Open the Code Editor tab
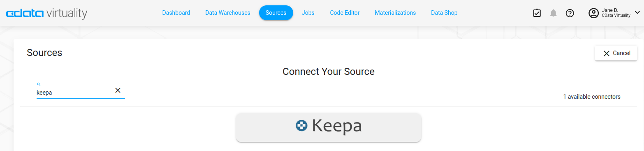The width and height of the screenshot is (644, 151). tap(345, 13)
